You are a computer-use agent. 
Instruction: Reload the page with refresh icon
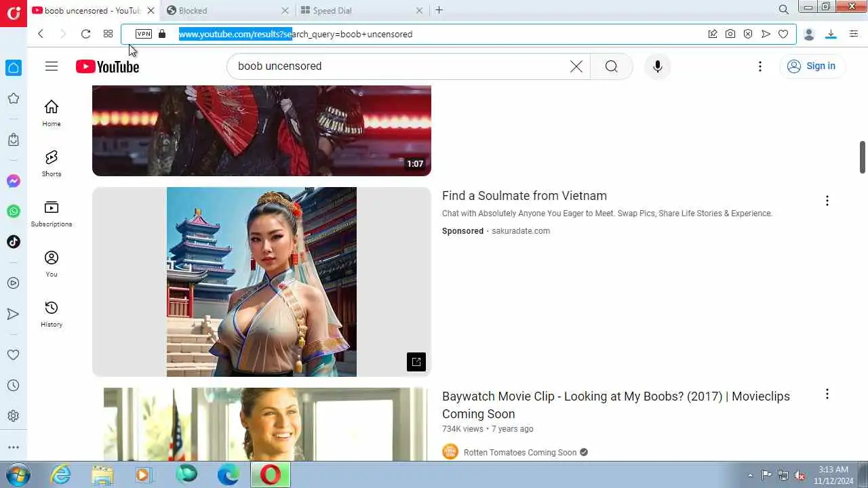(85, 34)
